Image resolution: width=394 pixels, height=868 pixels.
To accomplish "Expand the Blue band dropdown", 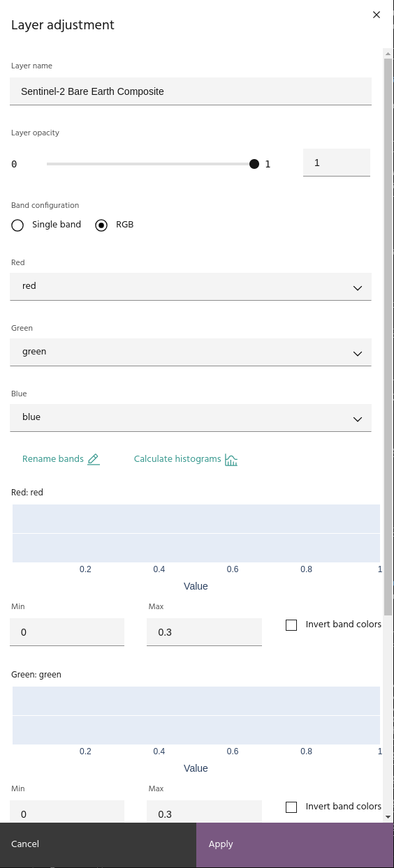I will pos(191,418).
